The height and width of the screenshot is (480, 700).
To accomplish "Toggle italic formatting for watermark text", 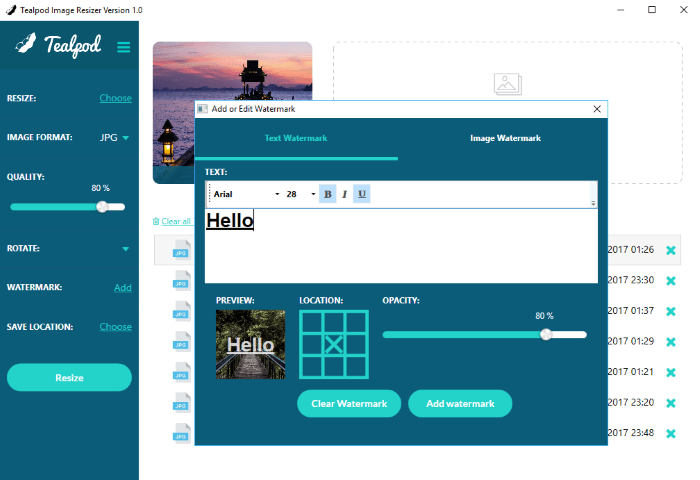I will [344, 194].
